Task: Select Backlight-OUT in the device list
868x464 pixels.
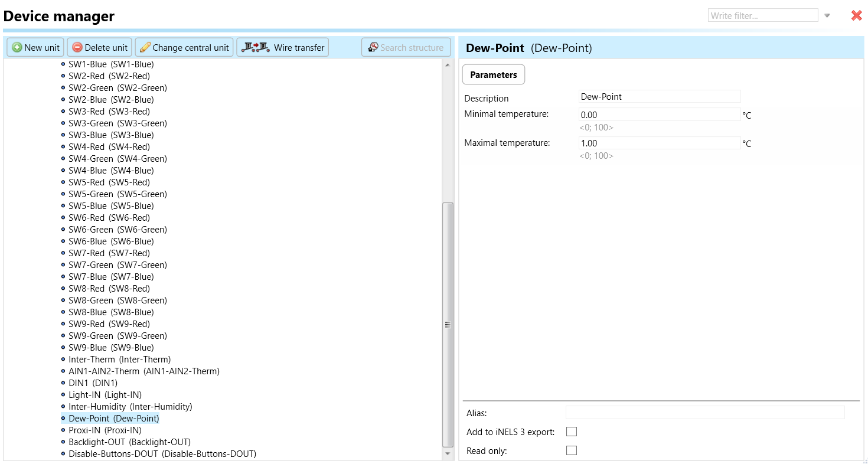Action: [129, 442]
